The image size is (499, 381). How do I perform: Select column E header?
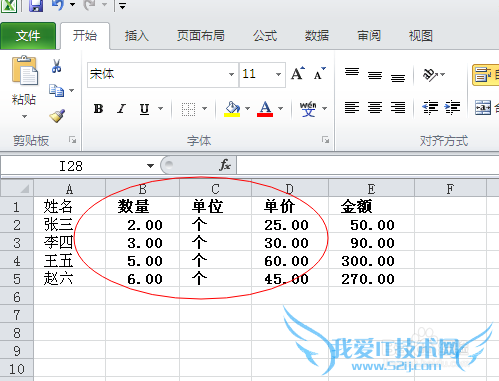coord(371,189)
